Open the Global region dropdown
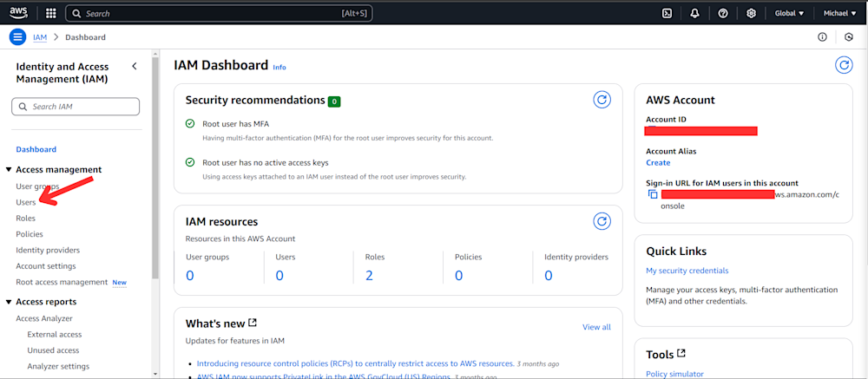 pyautogui.click(x=789, y=13)
